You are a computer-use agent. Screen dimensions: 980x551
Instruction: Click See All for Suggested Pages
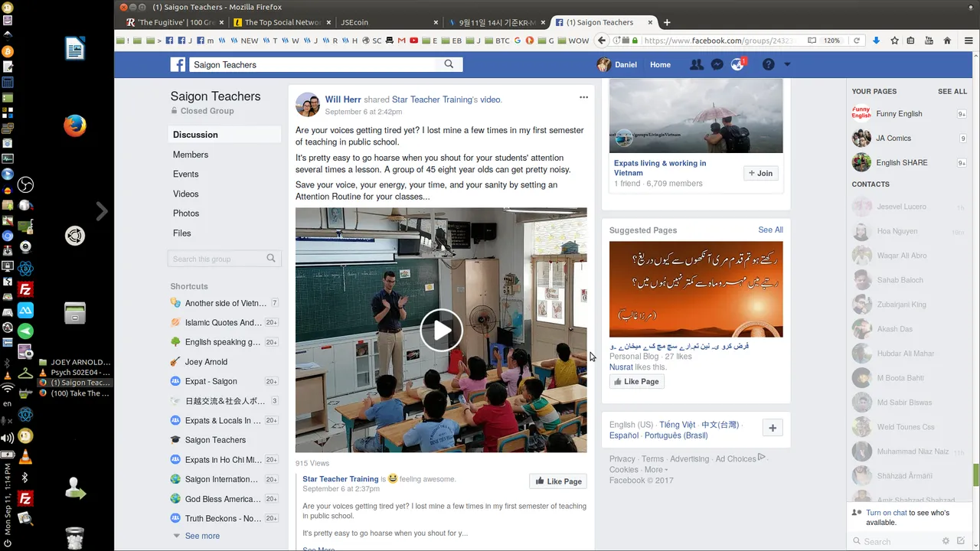(x=770, y=230)
